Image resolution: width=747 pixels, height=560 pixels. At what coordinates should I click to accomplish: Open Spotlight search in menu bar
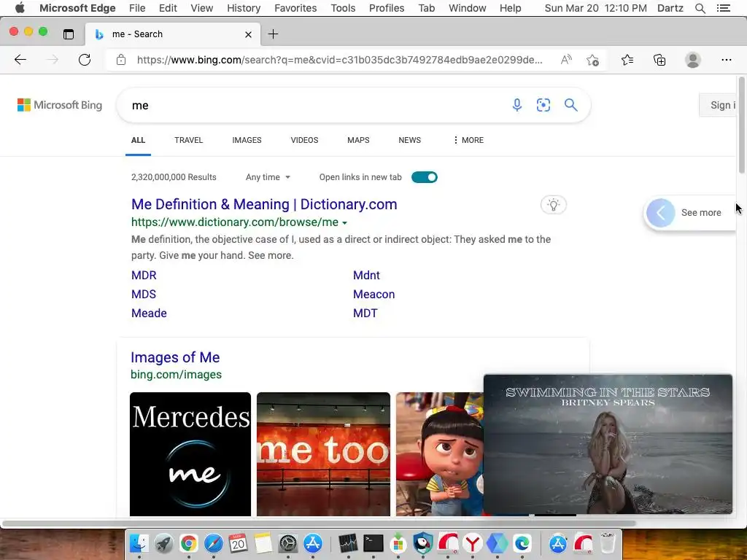[x=700, y=8]
